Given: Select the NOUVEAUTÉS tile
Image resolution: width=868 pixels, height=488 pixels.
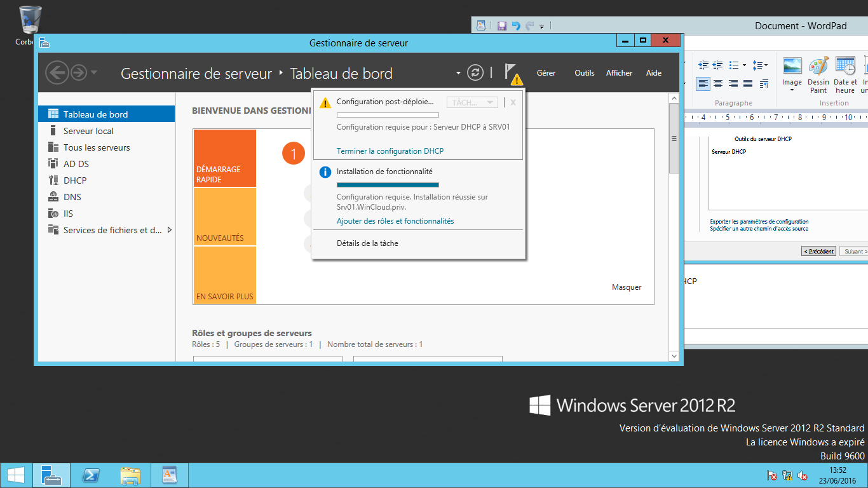Looking at the screenshot, I should [x=225, y=217].
